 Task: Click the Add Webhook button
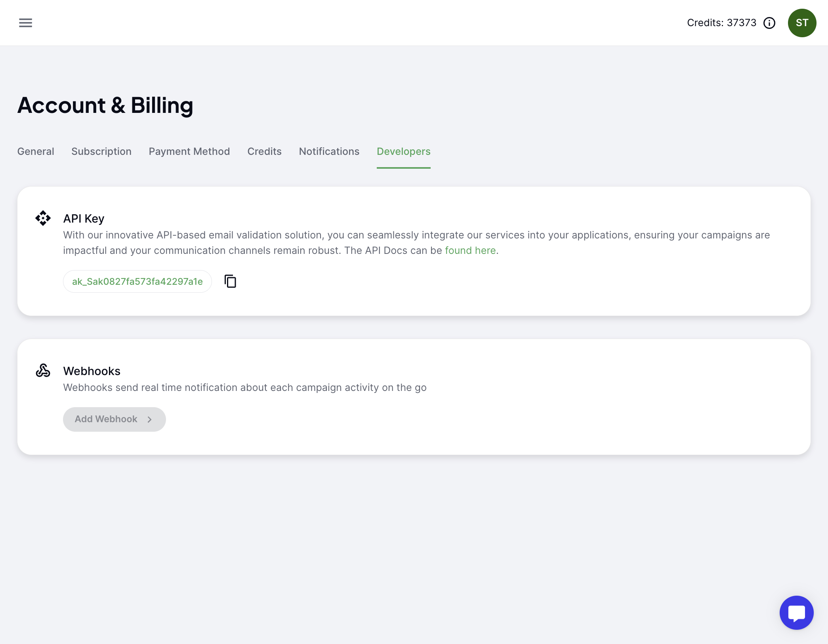(114, 419)
